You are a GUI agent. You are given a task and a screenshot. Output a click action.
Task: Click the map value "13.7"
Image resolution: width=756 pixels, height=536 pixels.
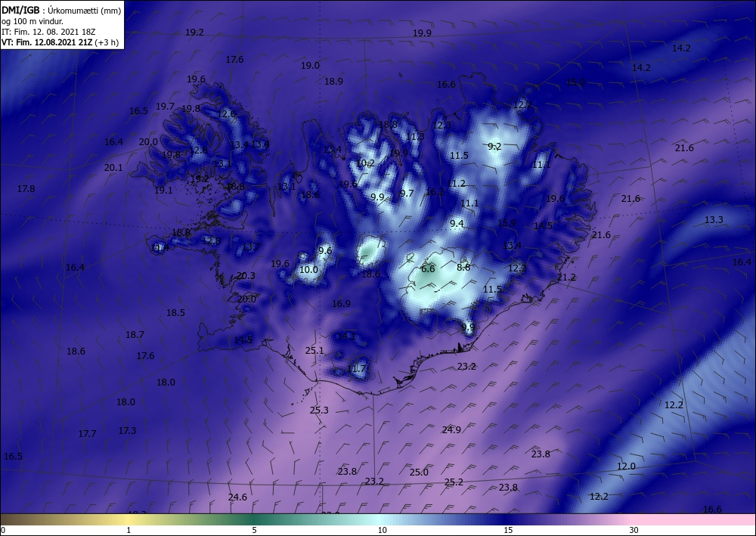tap(251, 246)
